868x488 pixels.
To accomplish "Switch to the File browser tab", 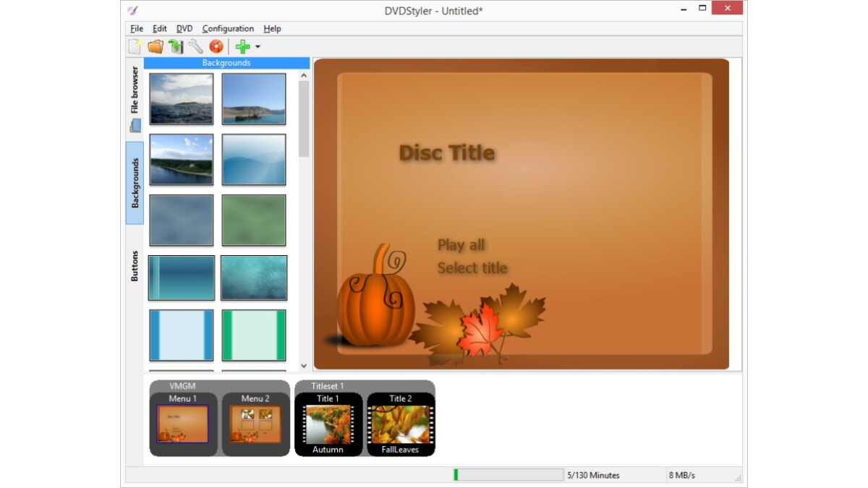I will pos(135,100).
